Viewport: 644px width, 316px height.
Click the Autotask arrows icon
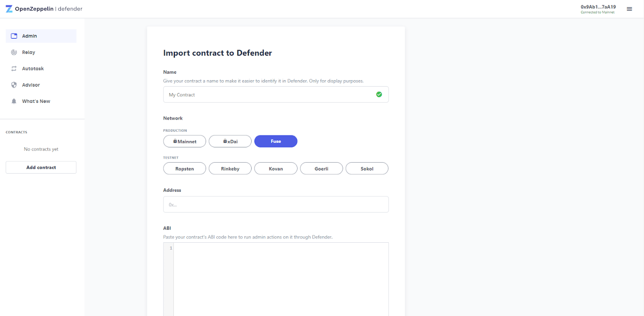(x=13, y=68)
